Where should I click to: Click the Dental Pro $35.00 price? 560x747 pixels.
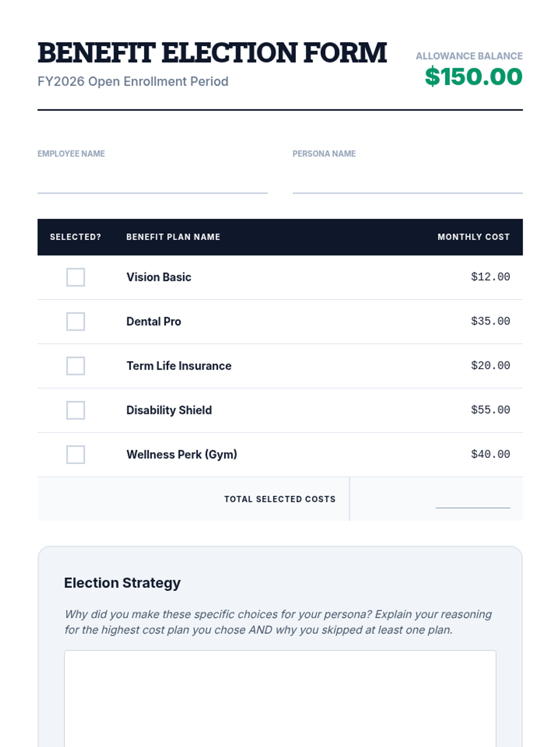tap(490, 321)
